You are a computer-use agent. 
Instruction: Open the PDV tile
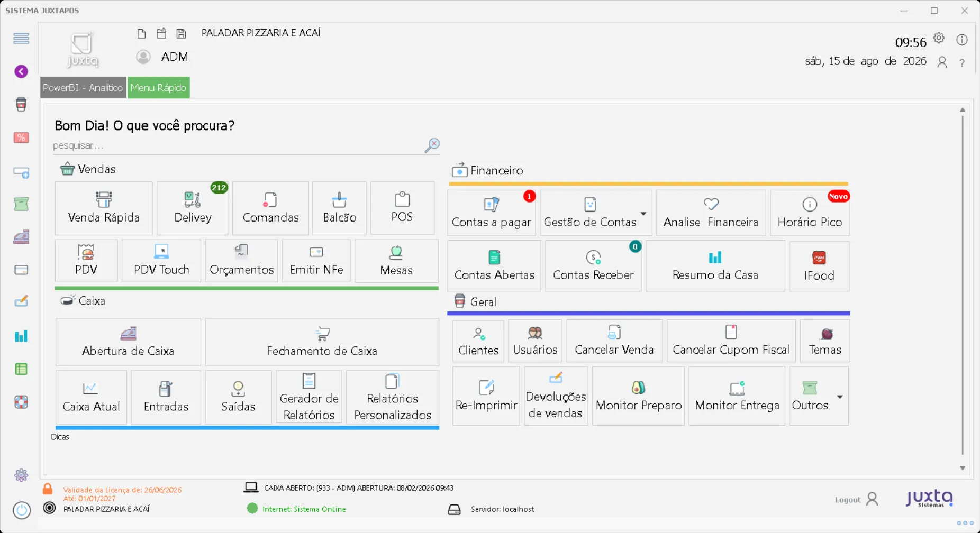(86, 261)
